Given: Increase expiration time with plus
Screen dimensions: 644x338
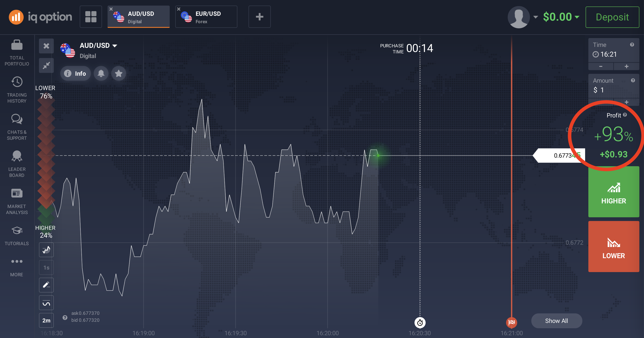Looking at the screenshot, I should click(627, 66).
